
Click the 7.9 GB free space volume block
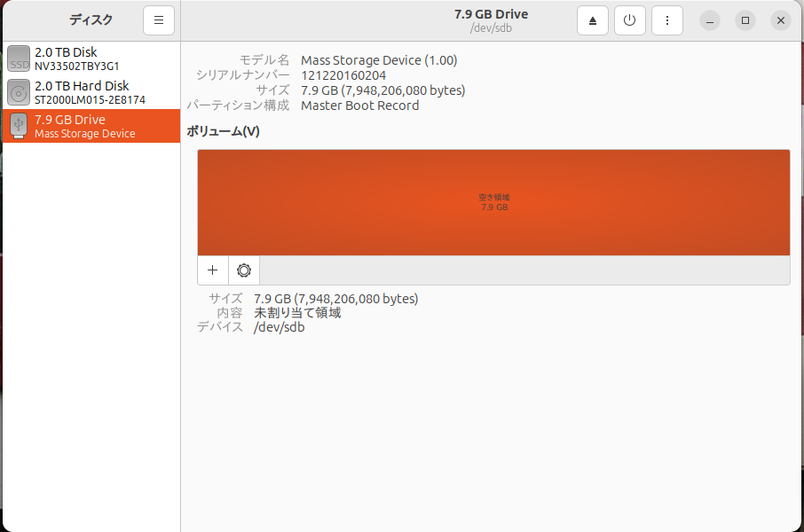tap(493, 202)
